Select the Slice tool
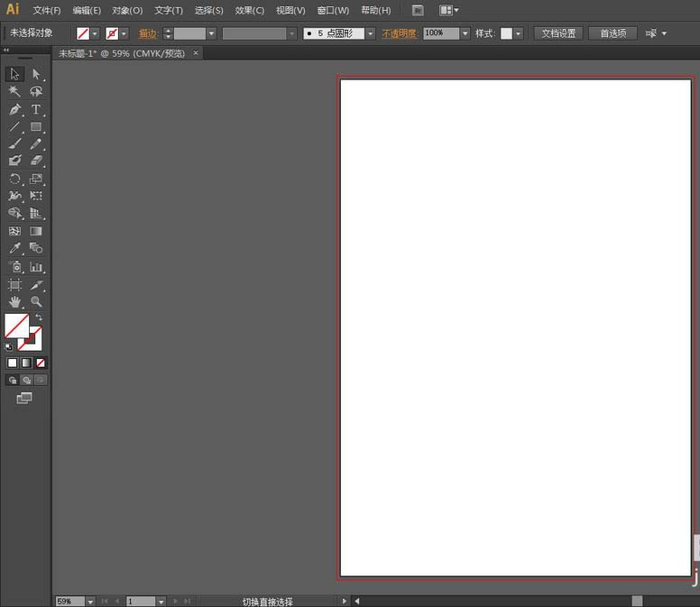 (36, 285)
